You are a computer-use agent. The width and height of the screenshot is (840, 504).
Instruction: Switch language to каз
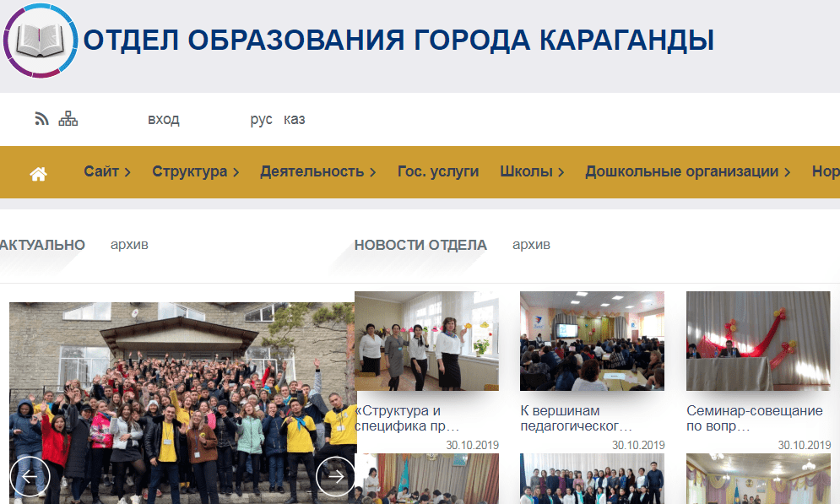295,119
